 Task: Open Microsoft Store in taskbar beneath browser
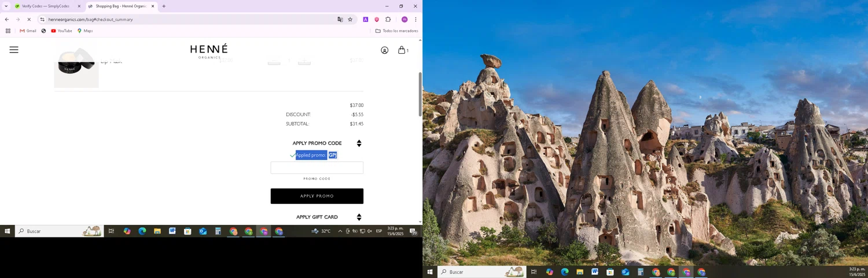point(187,231)
